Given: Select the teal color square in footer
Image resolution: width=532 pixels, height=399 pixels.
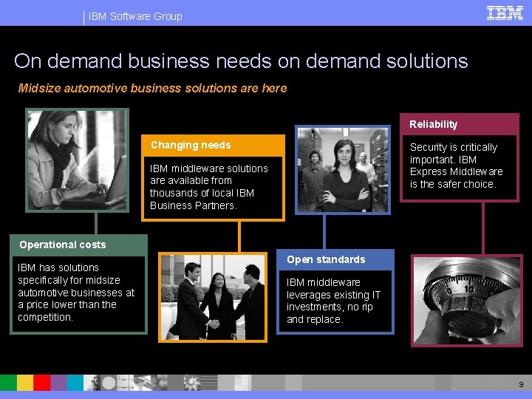Looking at the screenshot, I should (x=75, y=383).
